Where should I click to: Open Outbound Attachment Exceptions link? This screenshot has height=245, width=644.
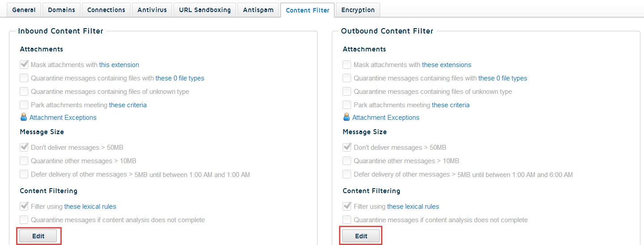click(386, 118)
